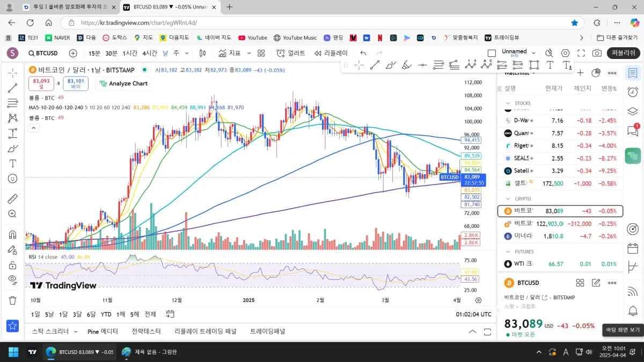
Task: Select the Elliott wave 1-5 pattern tool
Action: click(470, 65)
